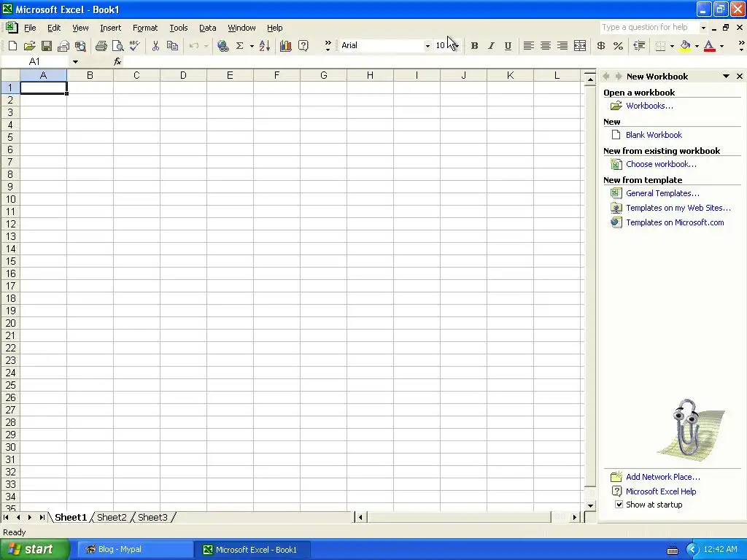The width and height of the screenshot is (747, 560).
Task: Click the Windows start button
Action: point(35,550)
